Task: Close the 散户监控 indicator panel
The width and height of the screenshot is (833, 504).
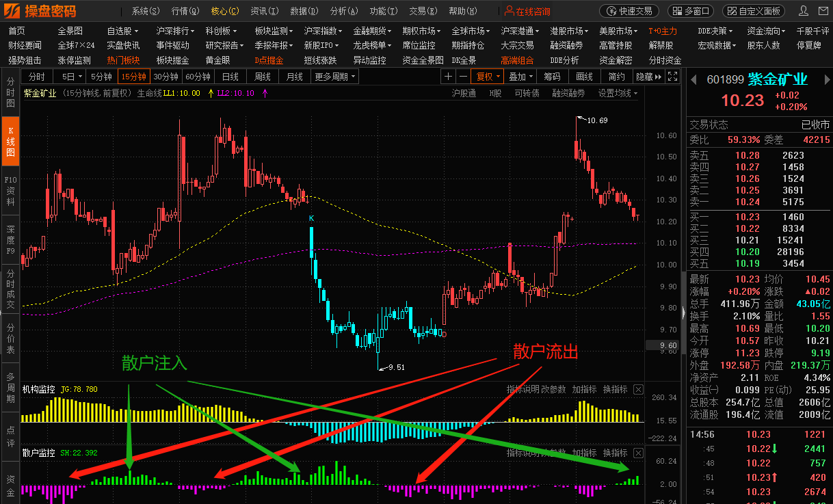Action: click(638, 453)
